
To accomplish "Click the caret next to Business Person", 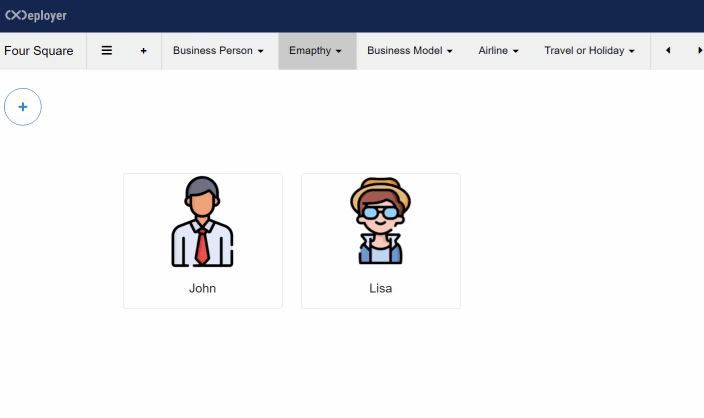I will click(x=261, y=51).
